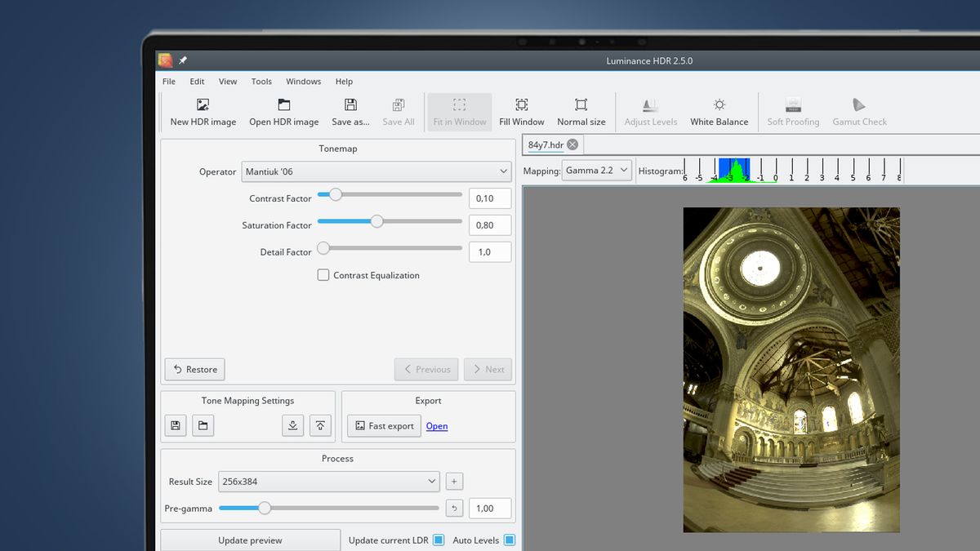This screenshot has height=551, width=980.
Task: Open the tonemap Operator dropdown
Action: [x=376, y=171]
